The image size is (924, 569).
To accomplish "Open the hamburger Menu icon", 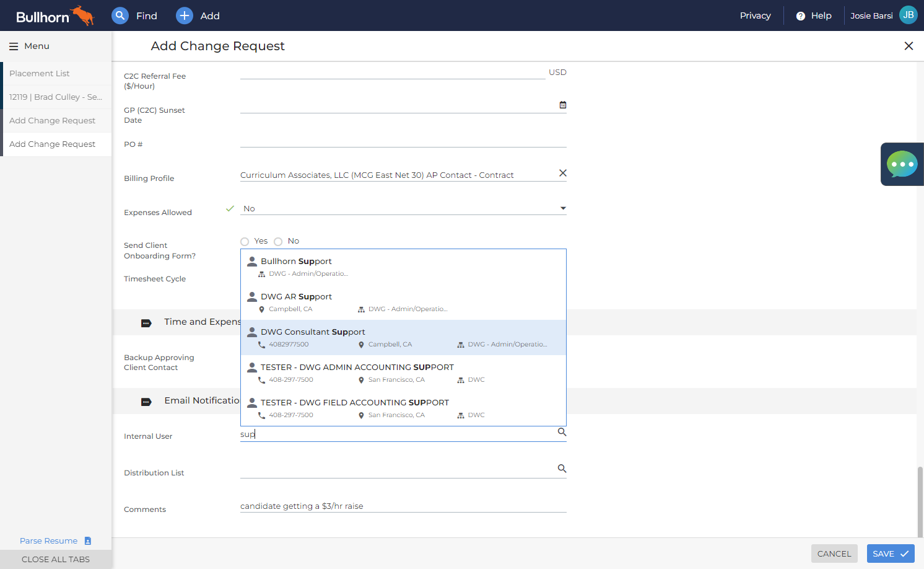I will tap(14, 46).
